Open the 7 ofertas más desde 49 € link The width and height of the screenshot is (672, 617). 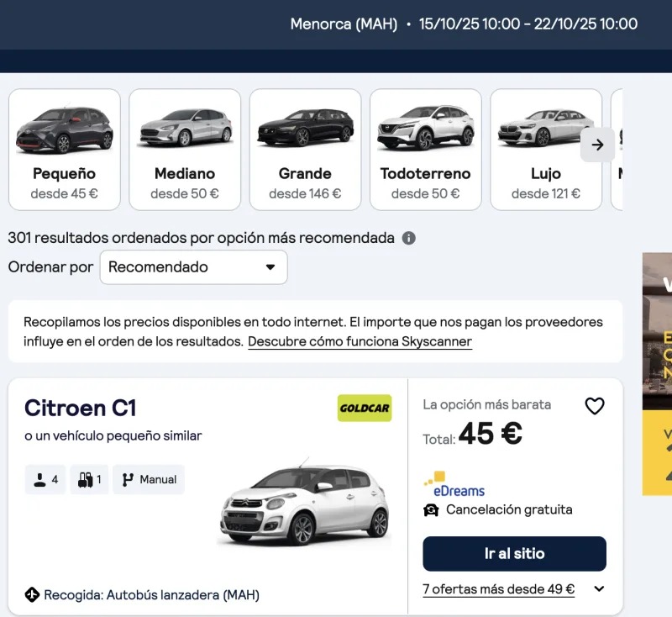[x=498, y=589]
